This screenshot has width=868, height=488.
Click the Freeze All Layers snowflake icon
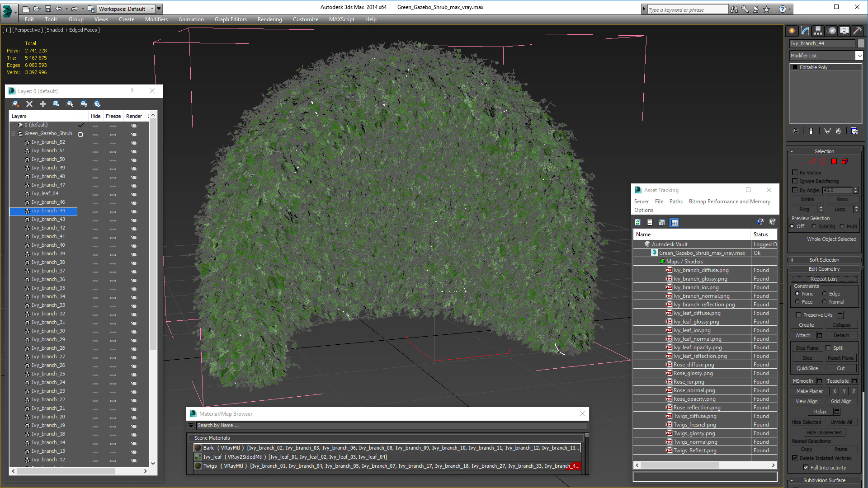[x=97, y=104]
